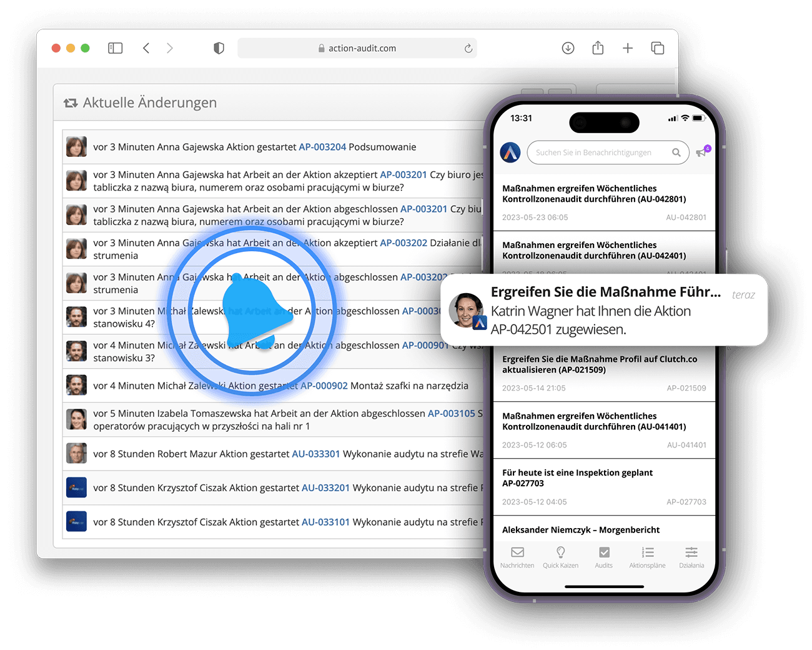Click the Aktuelle Änderungen refresh icon
The image size is (812, 650).
[x=71, y=102]
